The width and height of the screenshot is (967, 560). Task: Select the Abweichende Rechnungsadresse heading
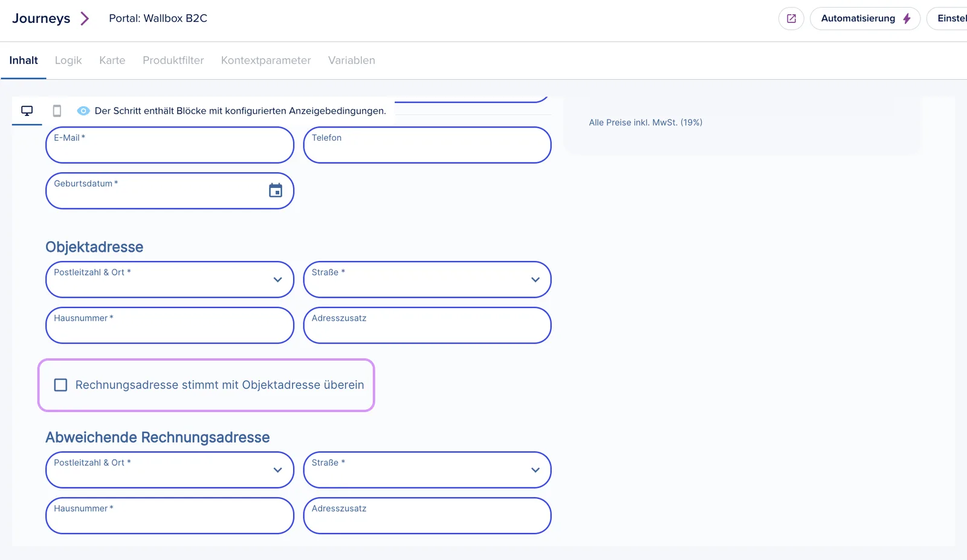pyautogui.click(x=158, y=437)
